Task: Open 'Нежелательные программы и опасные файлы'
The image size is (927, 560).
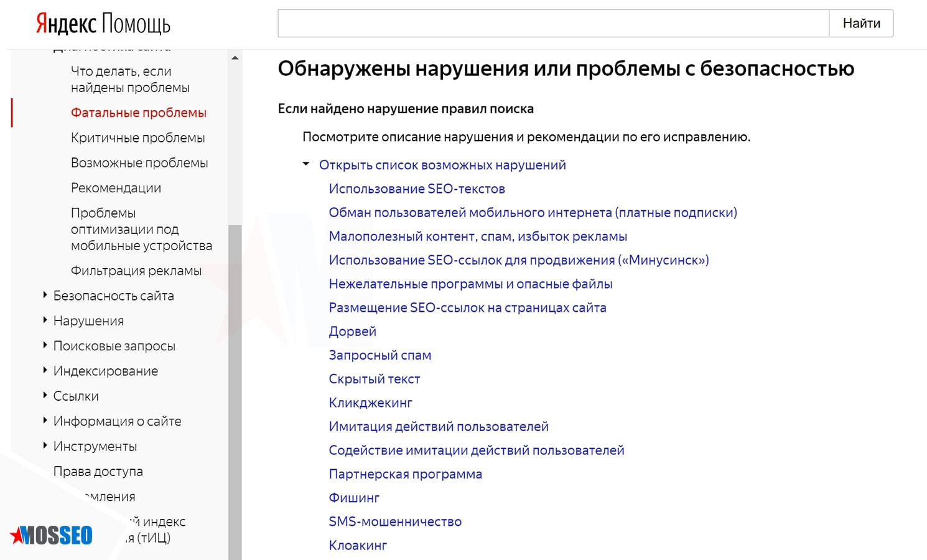Action: coord(470,284)
